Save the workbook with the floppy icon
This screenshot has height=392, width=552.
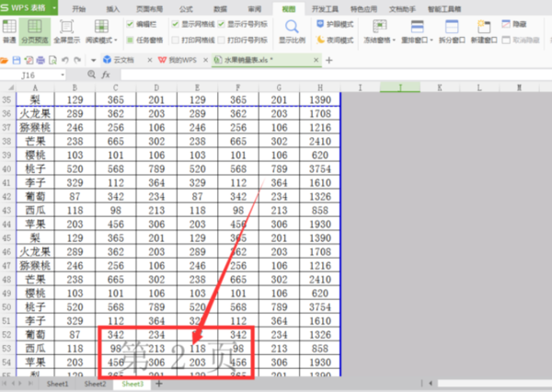(17, 60)
